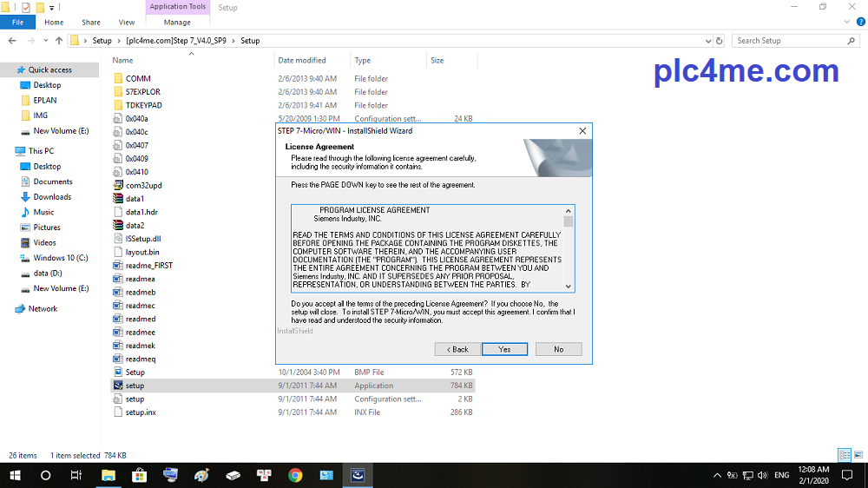Open the COMM folder icon

coord(119,79)
